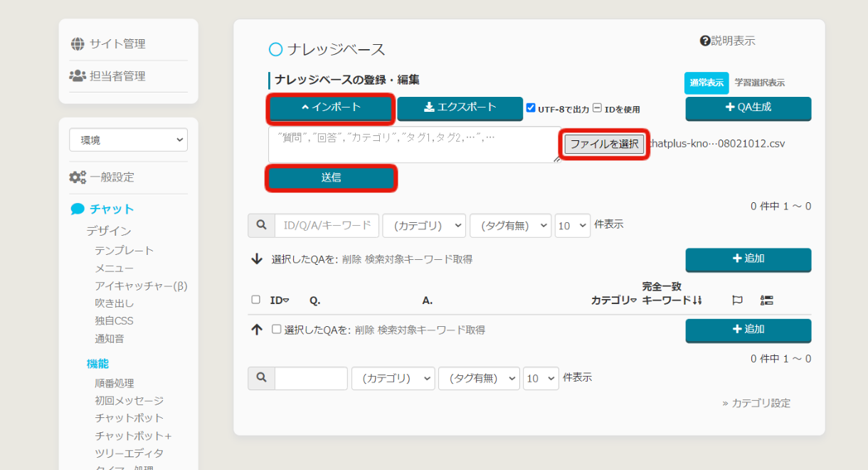Check the select-all checkbox beside ID header
This screenshot has width=868, height=470.
tap(256, 300)
